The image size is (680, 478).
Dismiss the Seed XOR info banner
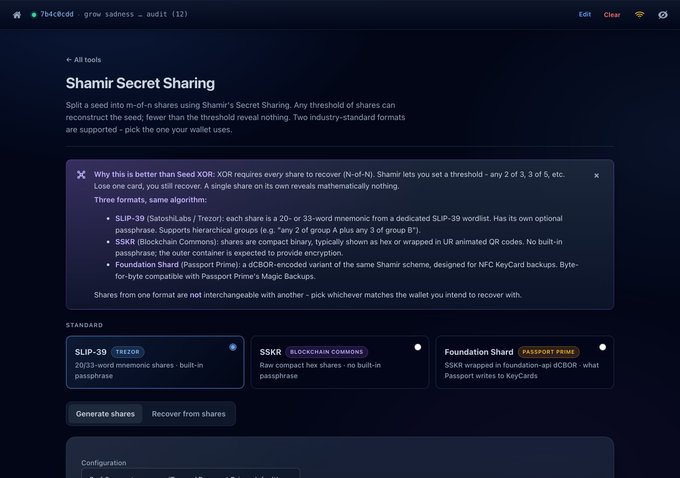[x=596, y=175]
